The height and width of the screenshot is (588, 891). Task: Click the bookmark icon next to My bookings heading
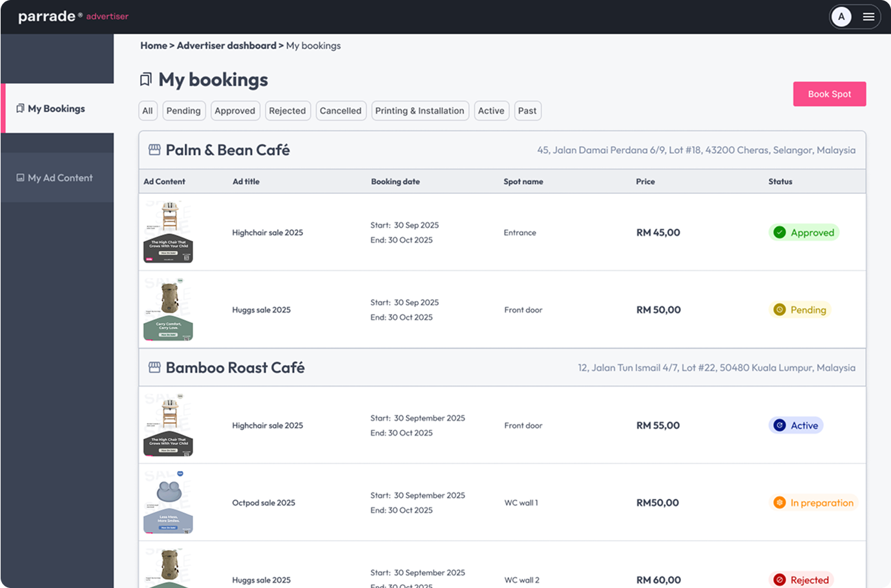click(x=145, y=79)
